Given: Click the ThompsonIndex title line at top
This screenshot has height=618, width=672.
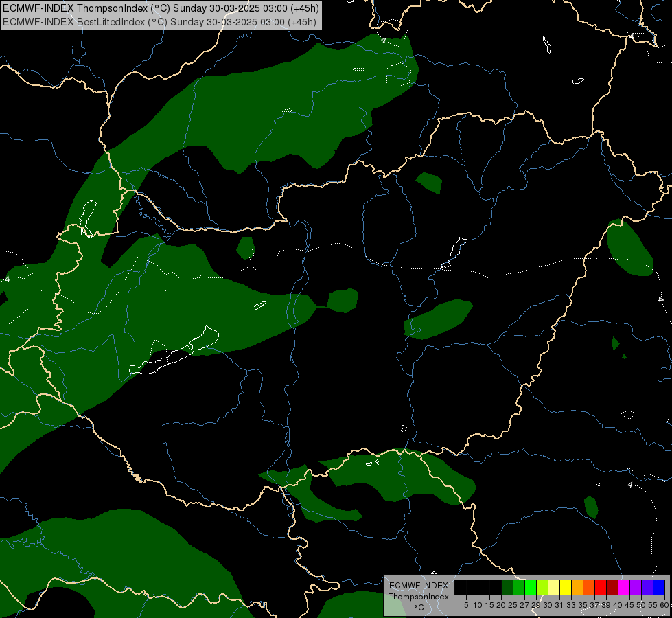Looking at the screenshot, I should click(x=161, y=8).
